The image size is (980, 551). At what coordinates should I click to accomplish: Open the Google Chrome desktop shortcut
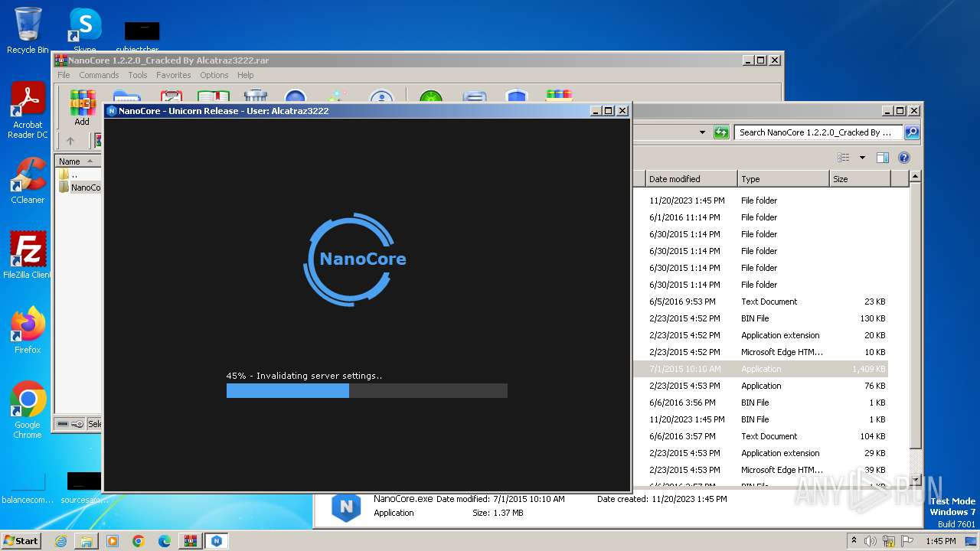(x=28, y=410)
